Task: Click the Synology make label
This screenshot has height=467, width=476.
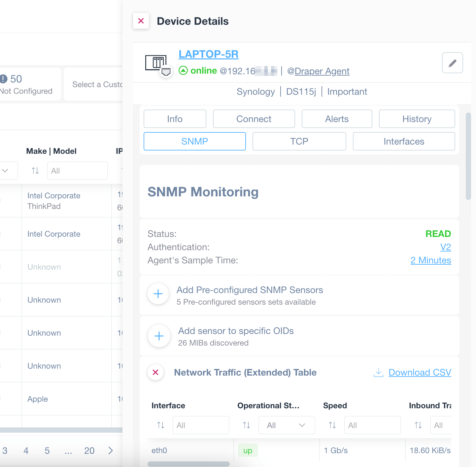Action: point(256,91)
